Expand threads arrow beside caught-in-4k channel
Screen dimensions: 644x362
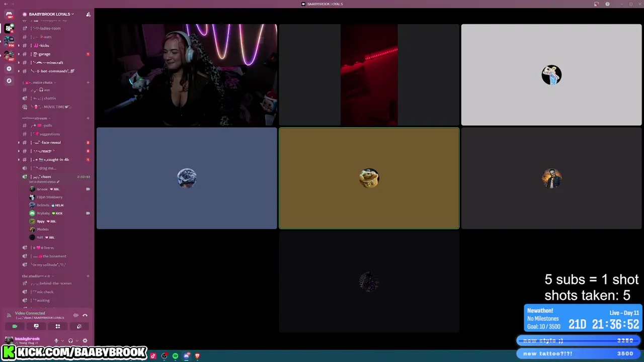19,159
